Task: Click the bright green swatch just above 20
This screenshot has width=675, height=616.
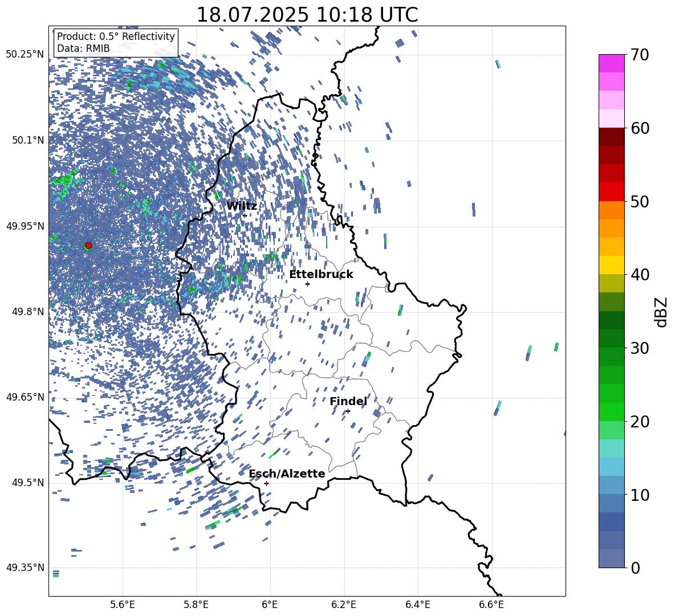Action: tap(612, 412)
